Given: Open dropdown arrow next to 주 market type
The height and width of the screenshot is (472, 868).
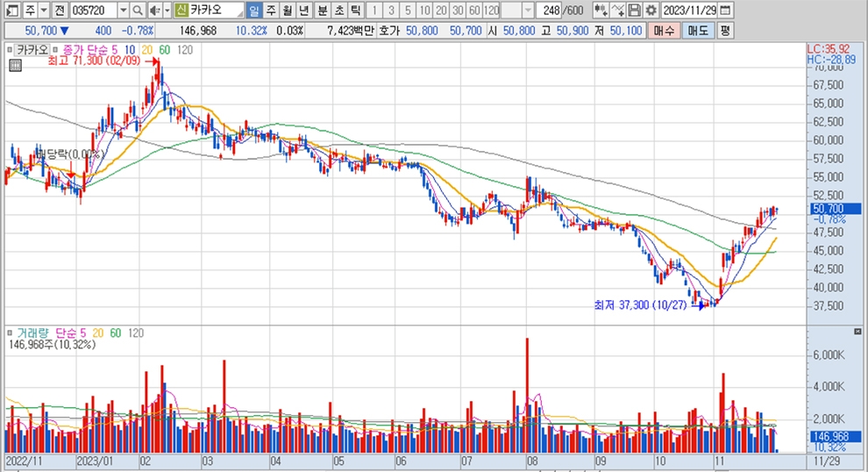Looking at the screenshot, I should [x=43, y=10].
